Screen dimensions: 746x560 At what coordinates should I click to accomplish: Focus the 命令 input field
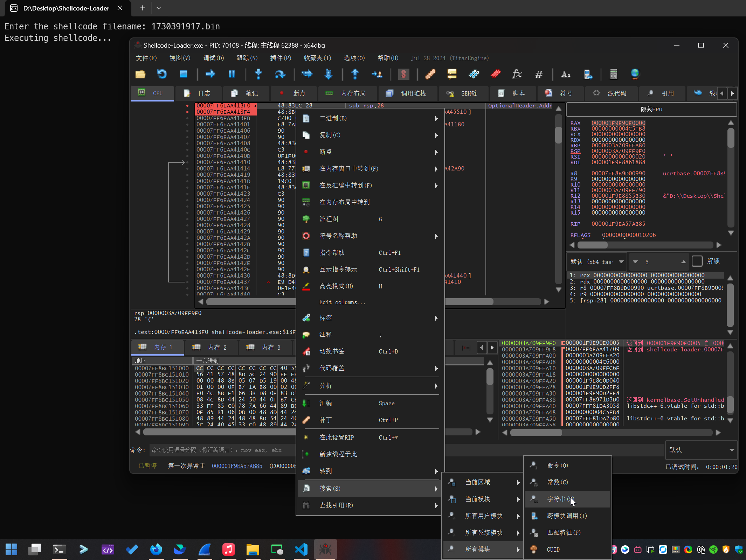[x=406, y=450]
